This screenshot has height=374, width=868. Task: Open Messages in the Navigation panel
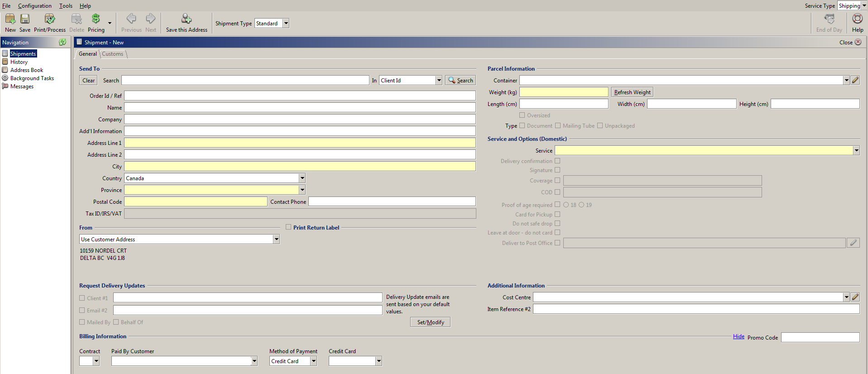[x=22, y=86]
